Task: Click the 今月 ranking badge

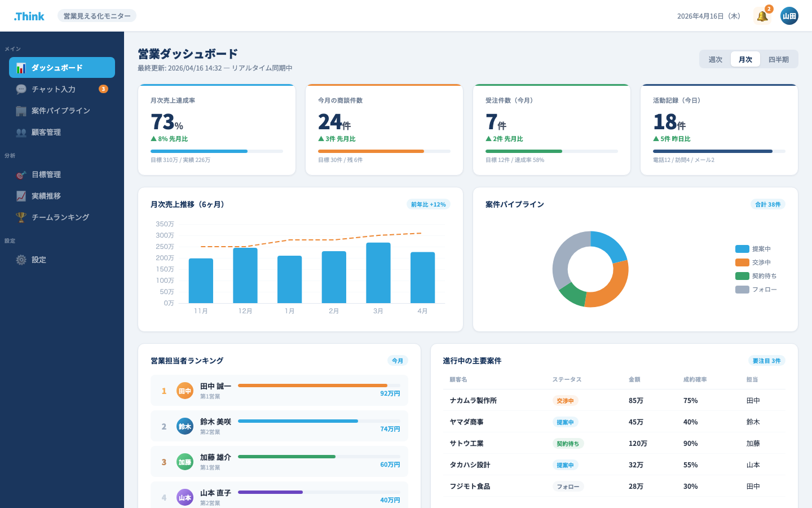Action: tap(398, 361)
